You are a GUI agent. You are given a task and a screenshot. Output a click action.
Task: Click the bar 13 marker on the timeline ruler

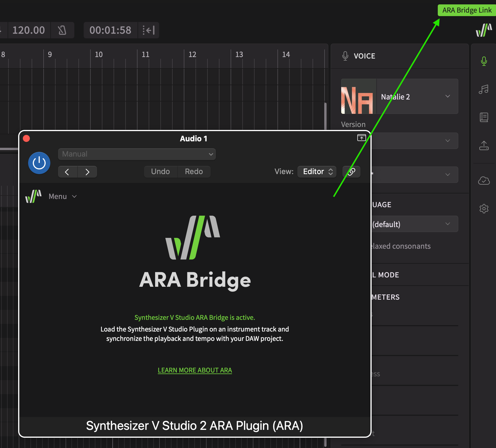click(x=239, y=54)
